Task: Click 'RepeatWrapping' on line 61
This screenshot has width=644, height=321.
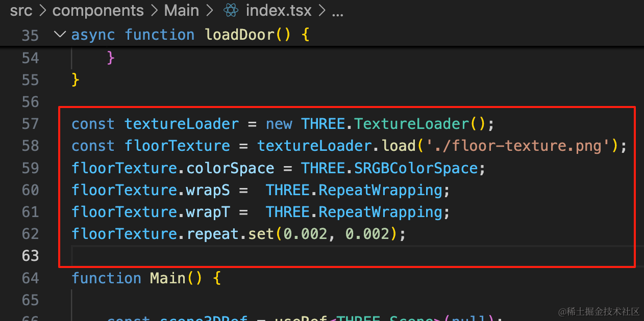Action: (x=380, y=212)
